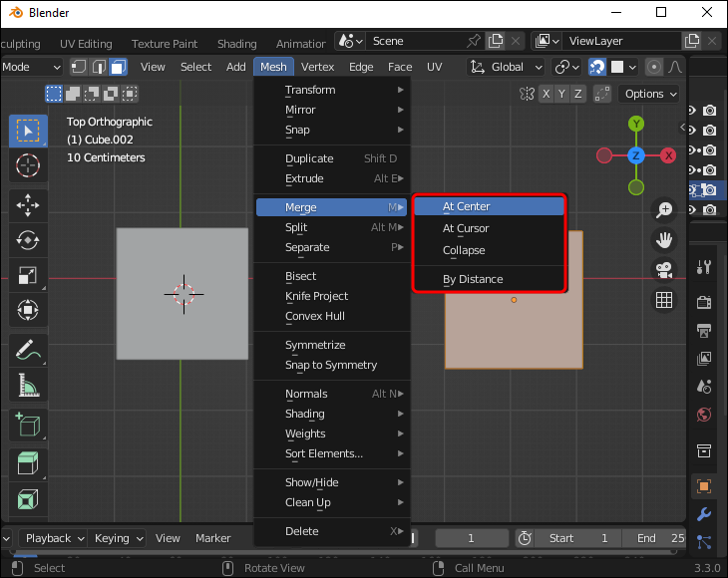The image size is (728, 578).
Task: Expand the Options dropdown
Action: coord(650,94)
